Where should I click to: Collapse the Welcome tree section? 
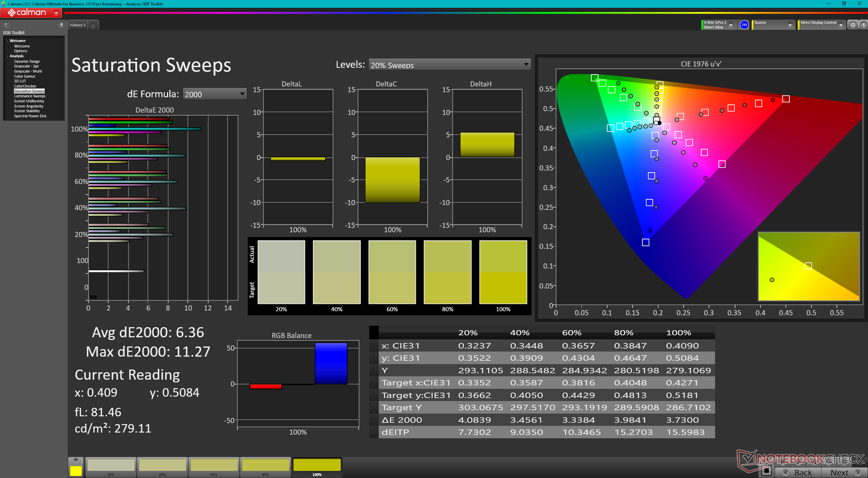point(7,41)
